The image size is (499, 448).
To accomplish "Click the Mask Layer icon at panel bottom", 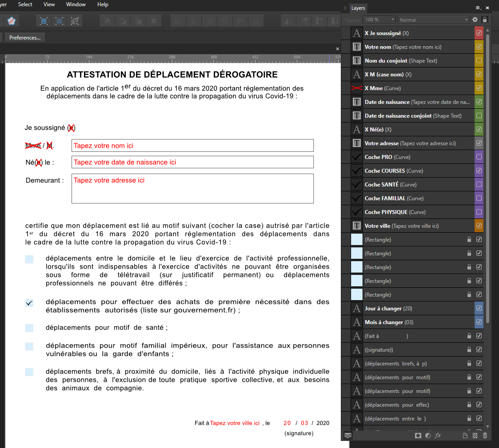I will point(418,436).
